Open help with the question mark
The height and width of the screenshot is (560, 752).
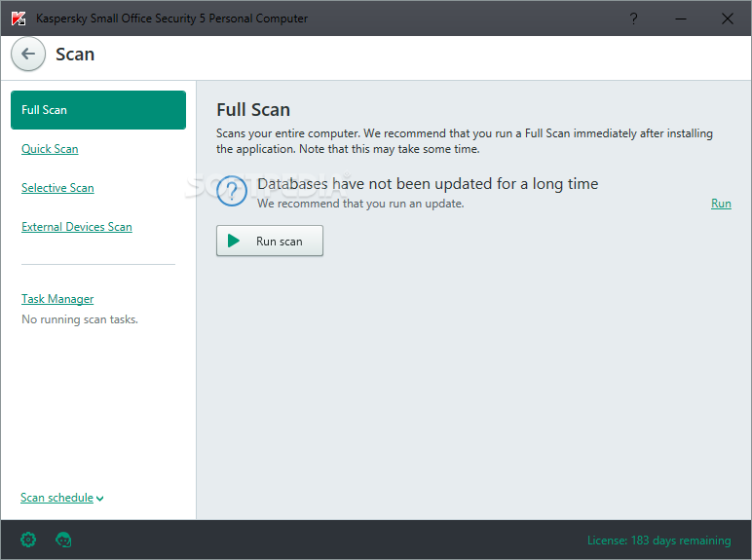633,19
